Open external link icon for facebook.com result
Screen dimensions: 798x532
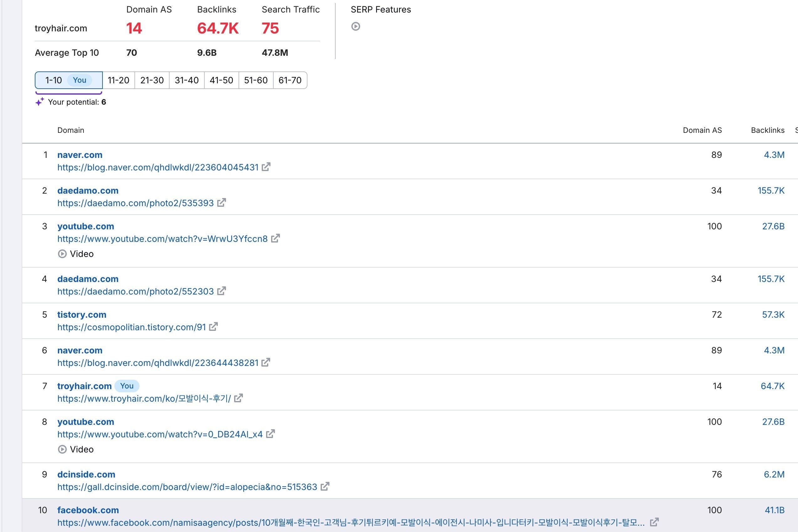pyautogui.click(x=654, y=522)
